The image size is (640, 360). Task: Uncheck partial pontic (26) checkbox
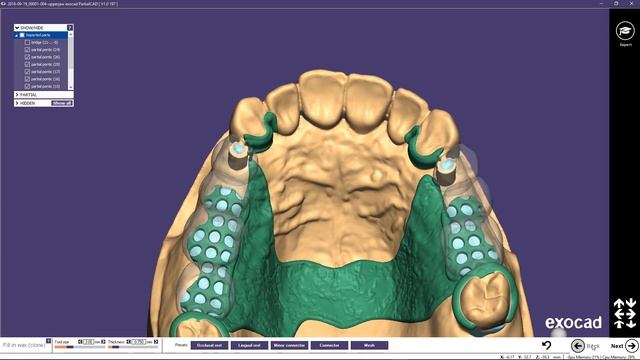(x=27, y=57)
